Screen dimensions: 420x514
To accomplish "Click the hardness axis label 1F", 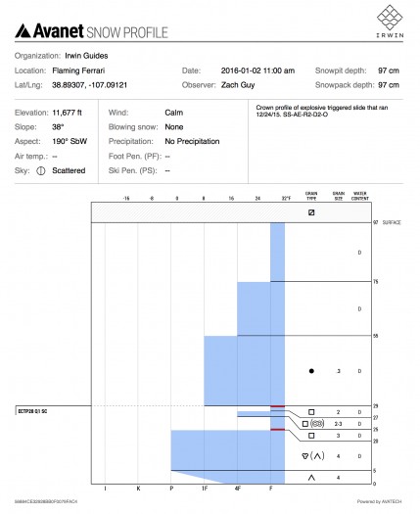I will [205, 489].
